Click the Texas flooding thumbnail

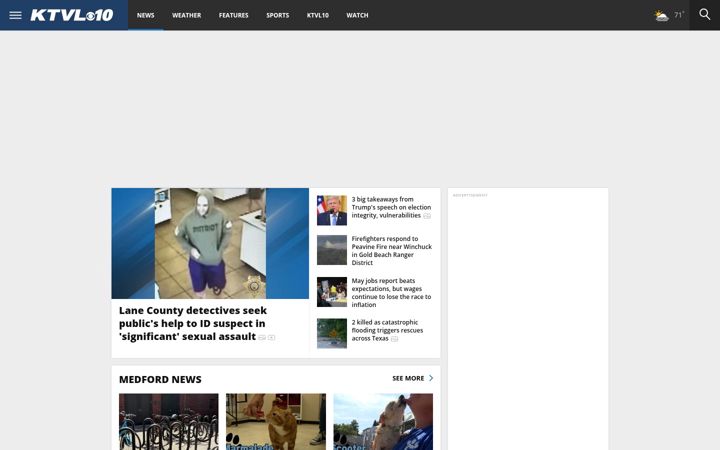pos(332,333)
